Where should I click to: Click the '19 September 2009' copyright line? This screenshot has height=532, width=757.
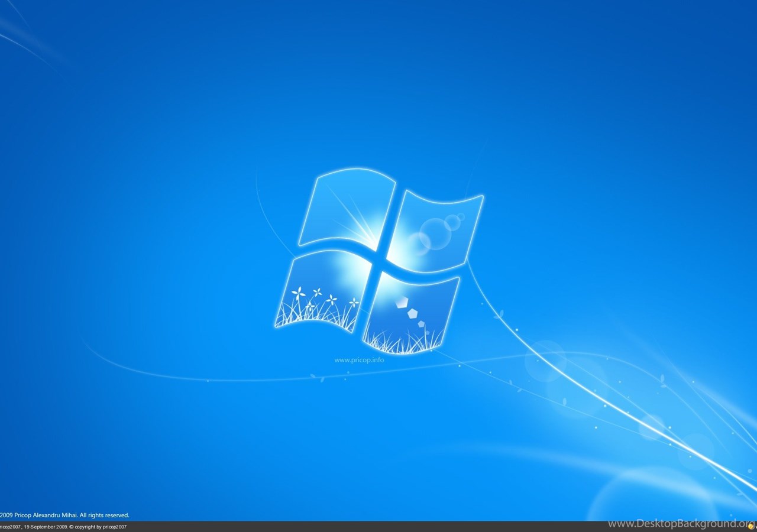(x=63, y=527)
